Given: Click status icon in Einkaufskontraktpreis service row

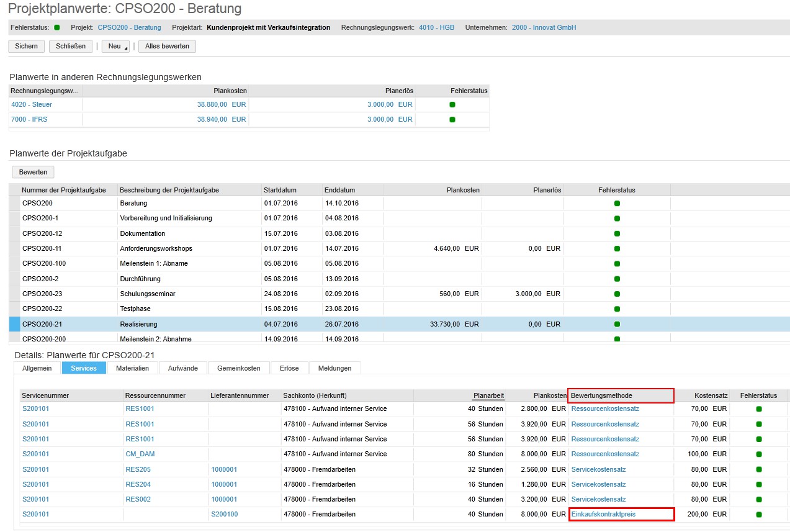Looking at the screenshot, I should pyautogui.click(x=759, y=514).
